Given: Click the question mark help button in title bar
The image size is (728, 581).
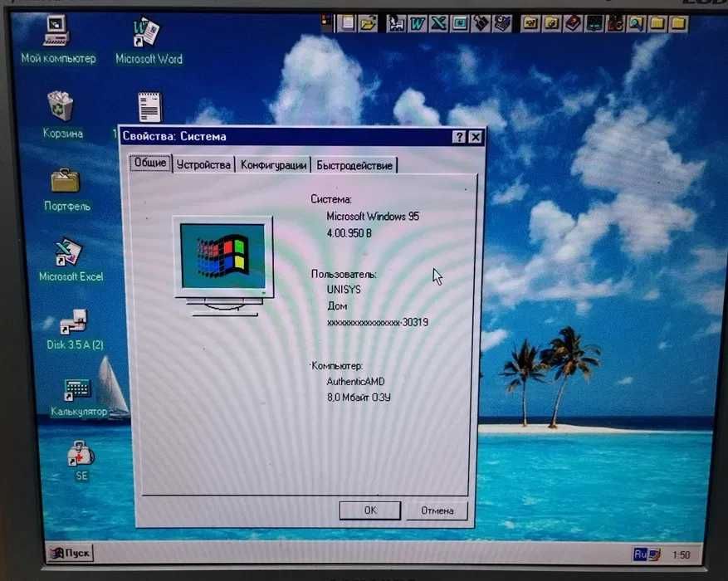Looking at the screenshot, I should pyautogui.click(x=459, y=136).
